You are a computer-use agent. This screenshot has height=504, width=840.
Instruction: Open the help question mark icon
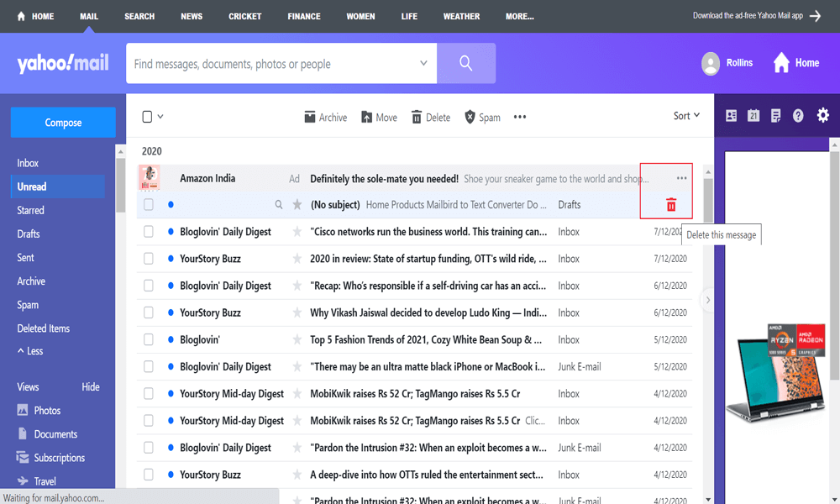[x=798, y=116]
